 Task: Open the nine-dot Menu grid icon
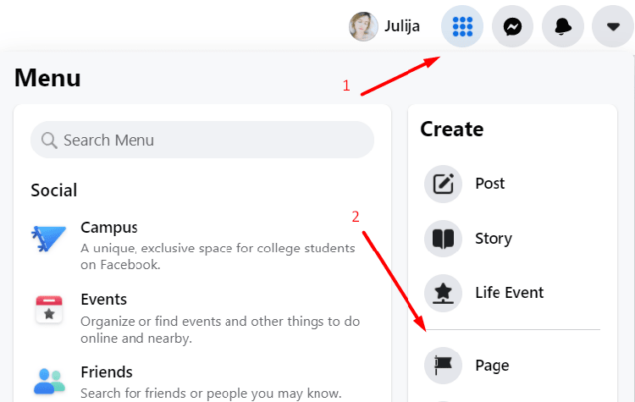(462, 27)
